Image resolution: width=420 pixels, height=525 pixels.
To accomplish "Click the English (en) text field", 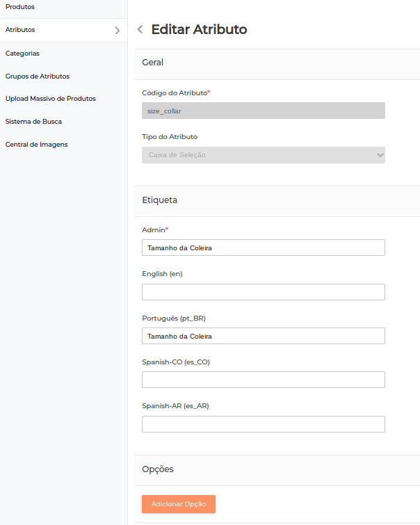I will 263,292.
